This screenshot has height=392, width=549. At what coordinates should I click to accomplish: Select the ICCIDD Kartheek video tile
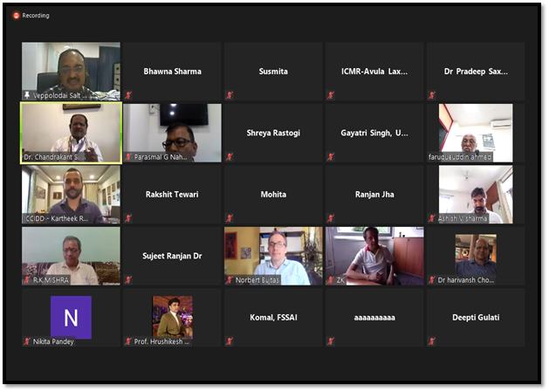pos(71,195)
